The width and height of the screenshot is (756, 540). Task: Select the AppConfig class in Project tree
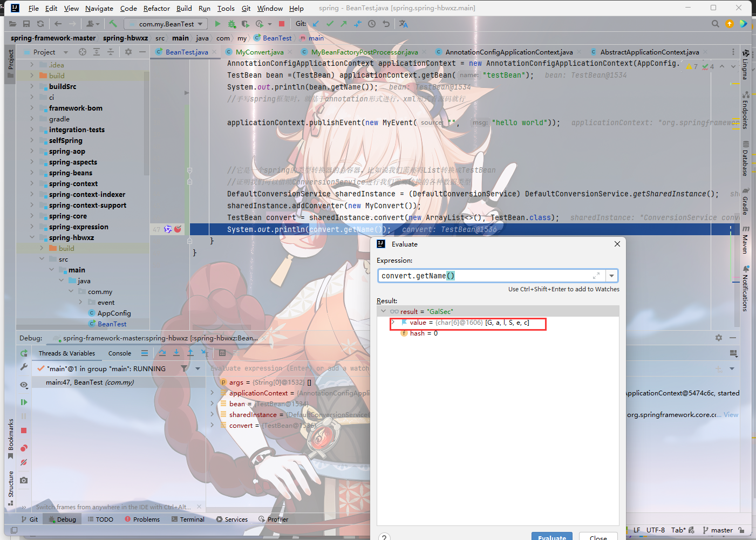point(114,313)
